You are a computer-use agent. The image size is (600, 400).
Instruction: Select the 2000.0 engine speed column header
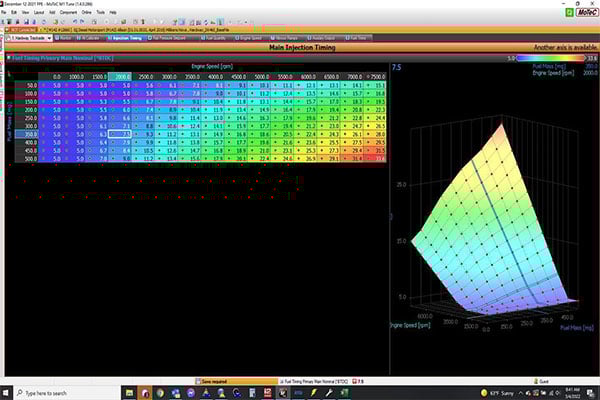[x=120, y=77]
